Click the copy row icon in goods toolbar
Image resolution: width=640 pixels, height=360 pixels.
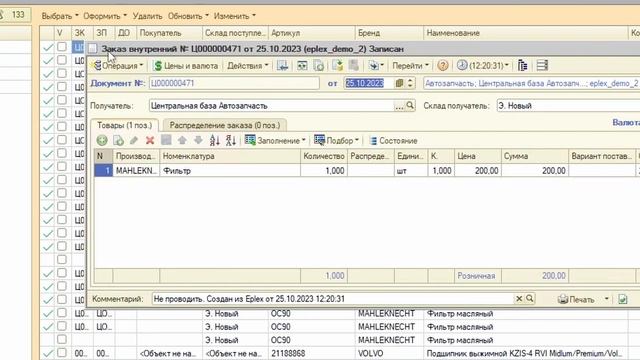click(x=118, y=141)
